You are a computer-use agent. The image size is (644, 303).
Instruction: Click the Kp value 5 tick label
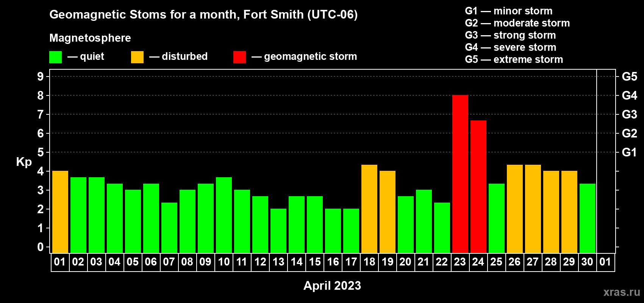41,152
